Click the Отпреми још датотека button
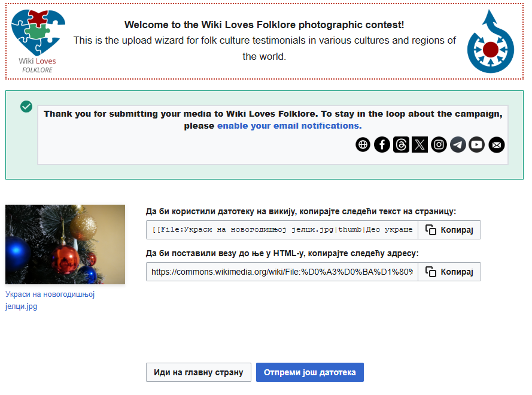Viewport: 532px width, 395px height. (x=309, y=372)
